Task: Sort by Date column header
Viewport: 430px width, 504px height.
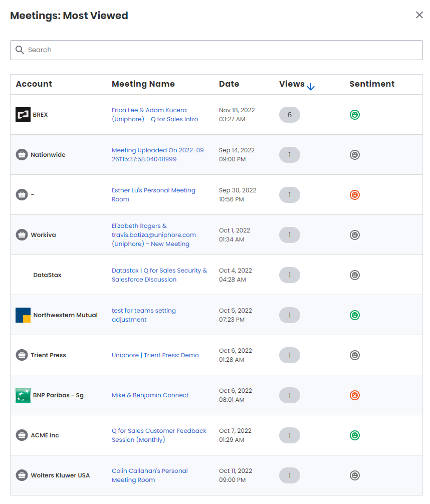Action: coord(229,84)
